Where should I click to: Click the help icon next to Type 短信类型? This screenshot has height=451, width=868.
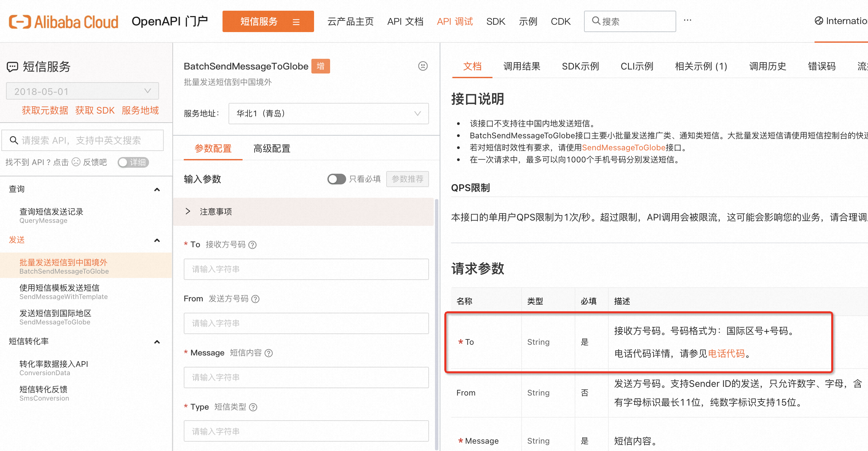253,407
